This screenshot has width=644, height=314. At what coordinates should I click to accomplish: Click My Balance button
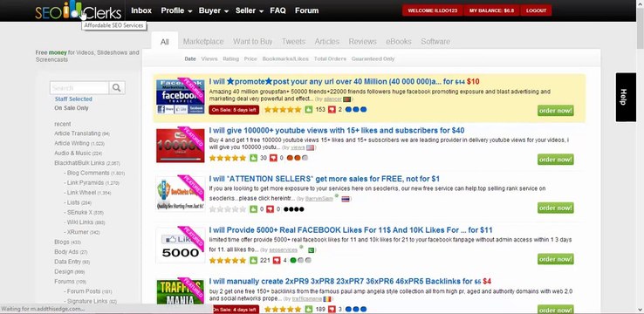[x=491, y=10]
